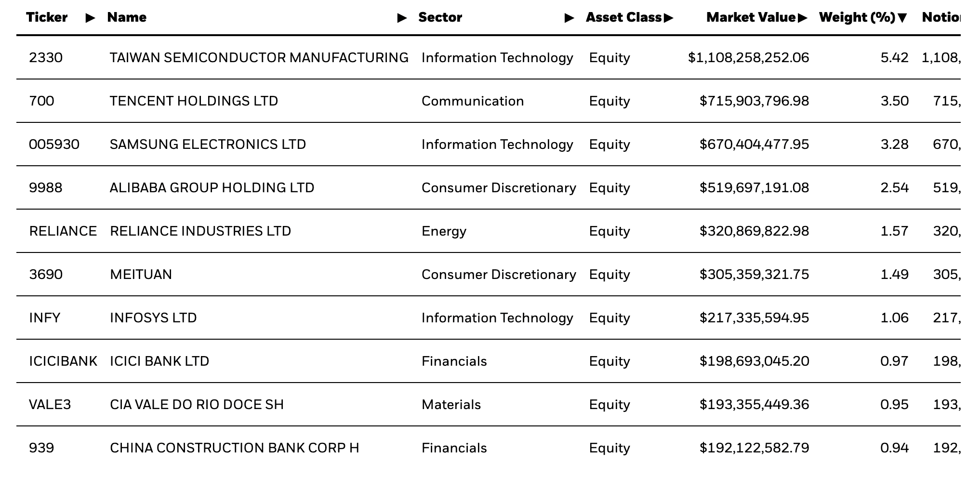Click the Market Value column header
Viewport: 980px width, 477px height.
pyautogui.click(x=750, y=17)
